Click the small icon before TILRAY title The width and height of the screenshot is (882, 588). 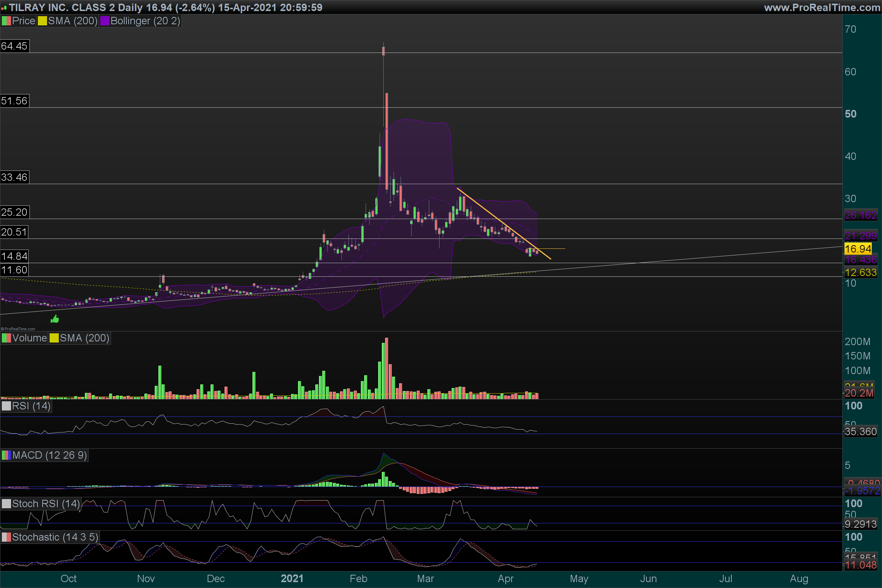coord(4,8)
